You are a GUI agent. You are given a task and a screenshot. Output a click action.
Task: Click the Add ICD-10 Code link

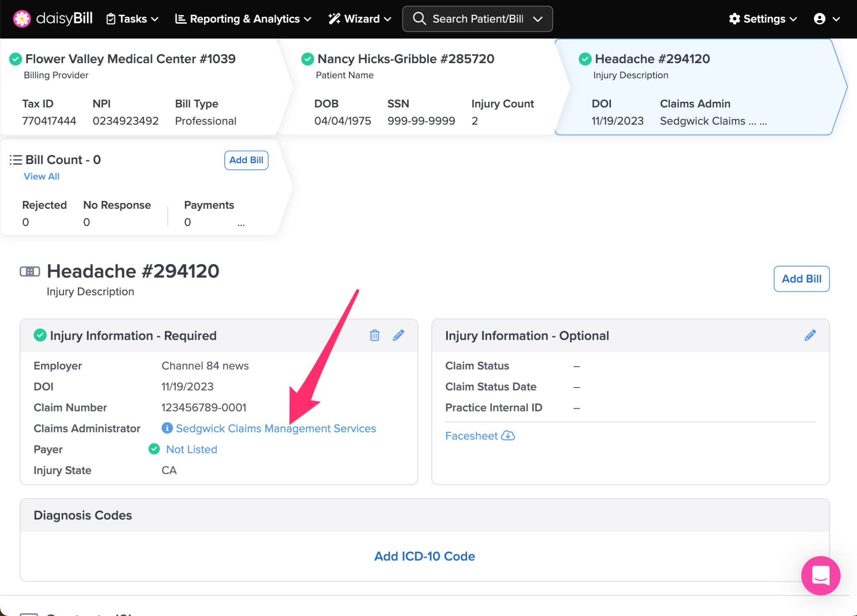click(x=424, y=556)
